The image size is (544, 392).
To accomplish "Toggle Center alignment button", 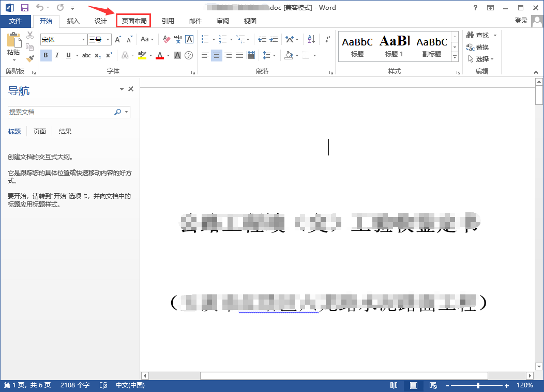I will pyautogui.click(x=217, y=55).
